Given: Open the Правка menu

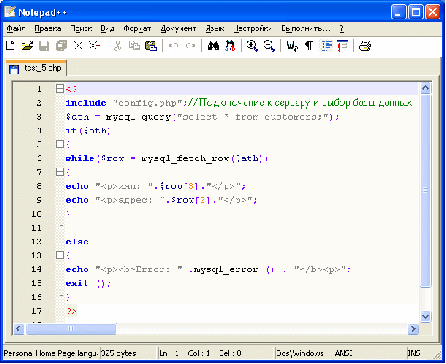Looking at the screenshot, I should [x=48, y=29].
